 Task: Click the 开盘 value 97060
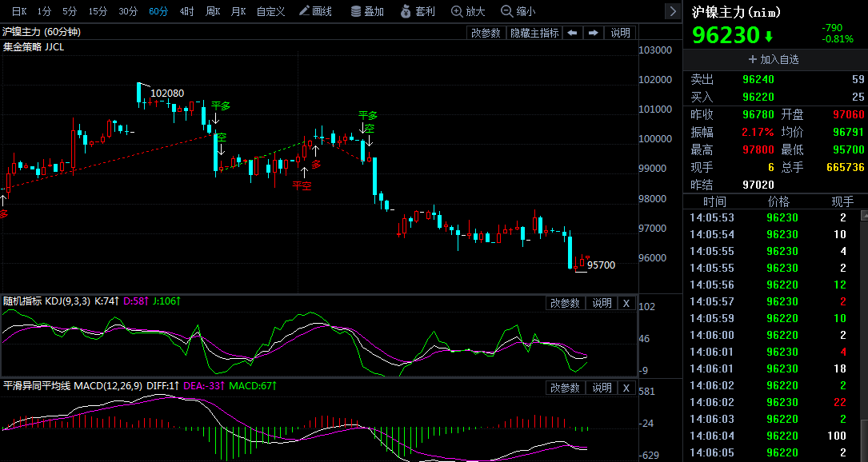tap(849, 114)
